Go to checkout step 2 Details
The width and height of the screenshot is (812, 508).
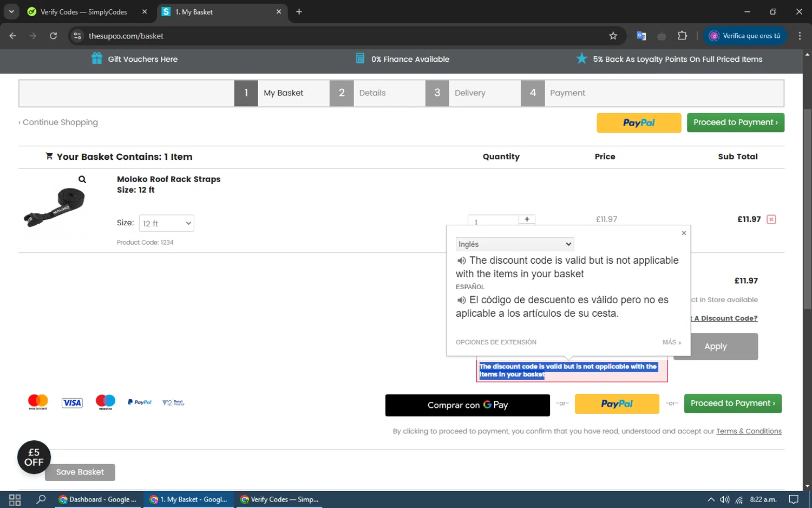(377, 93)
